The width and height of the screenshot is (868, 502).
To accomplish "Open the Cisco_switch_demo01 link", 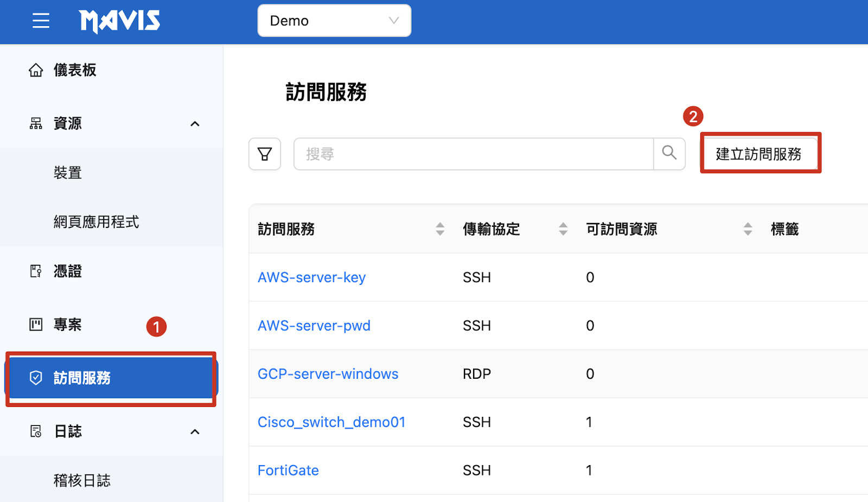I will coord(331,422).
